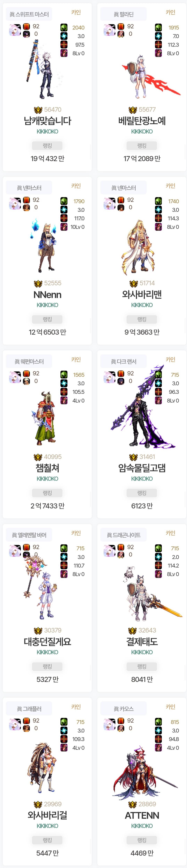Select the 眞 스위프트 마스터 class tag

29,14
